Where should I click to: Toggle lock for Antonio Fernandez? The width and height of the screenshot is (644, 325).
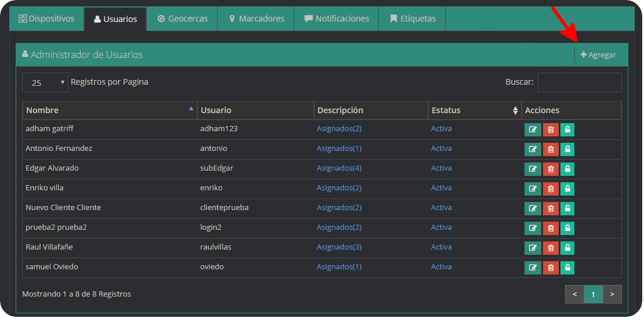567,149
